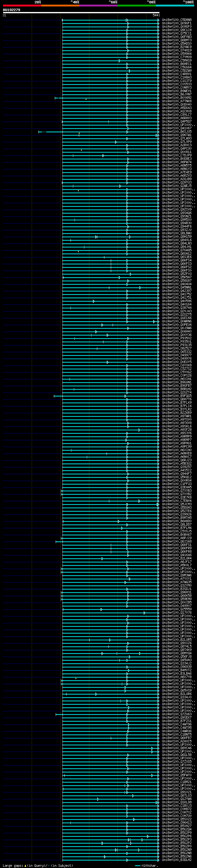Select hit UniRef100_Q09GF1
This screenshot has height=868, width=197.
coord(176,23)
